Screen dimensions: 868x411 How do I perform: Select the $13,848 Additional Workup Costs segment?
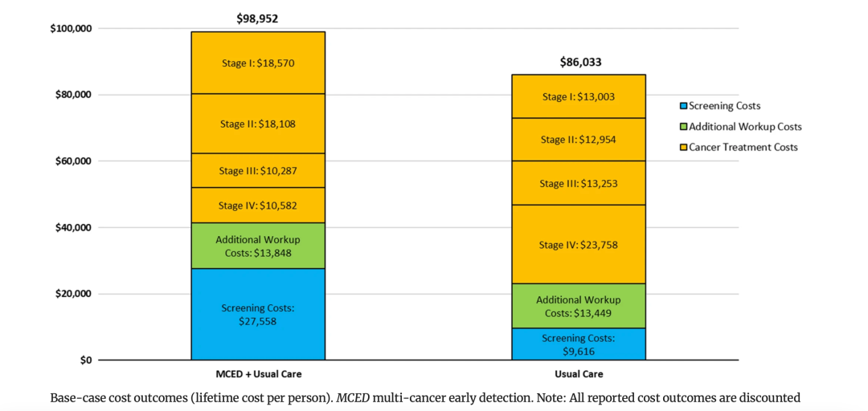[x=258, y=246]
